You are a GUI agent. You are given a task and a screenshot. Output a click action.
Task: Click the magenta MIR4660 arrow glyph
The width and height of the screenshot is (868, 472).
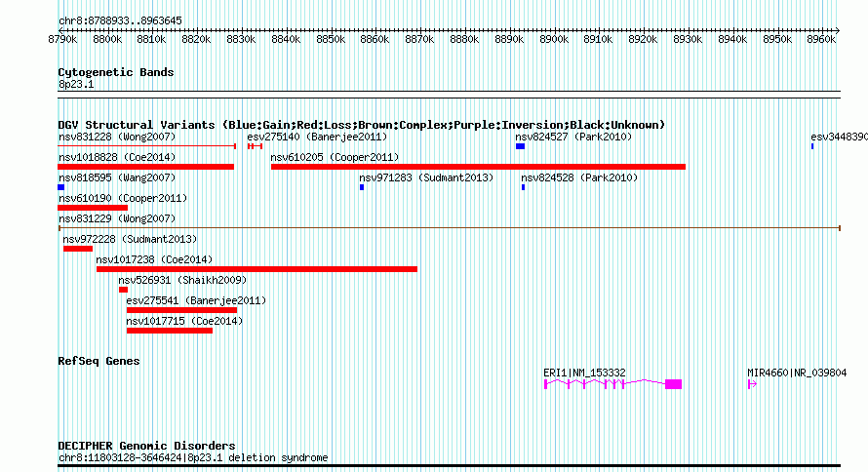point(752,384)
